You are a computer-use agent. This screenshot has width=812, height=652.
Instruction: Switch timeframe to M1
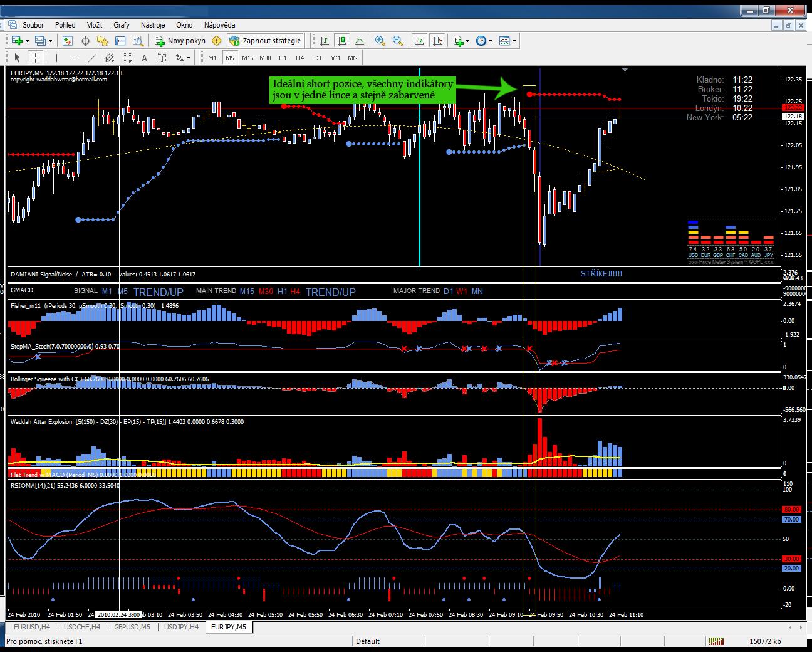tap(212, 58)
